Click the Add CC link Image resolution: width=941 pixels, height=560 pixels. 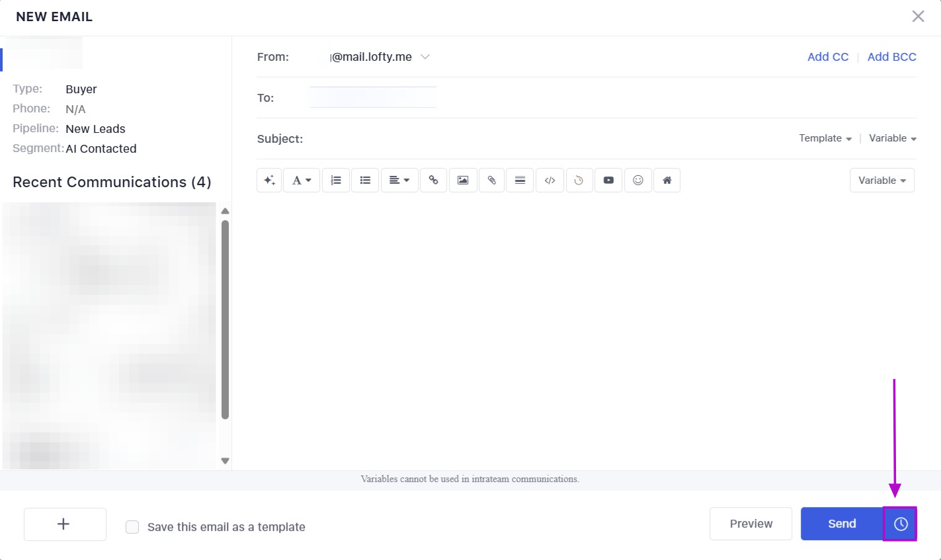pos(827,57)
